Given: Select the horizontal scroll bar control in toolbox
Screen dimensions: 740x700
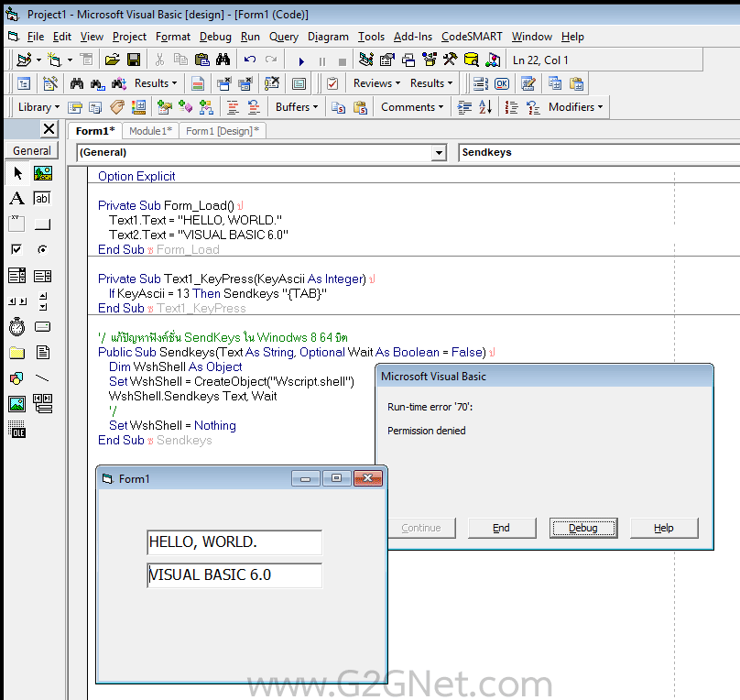Looking at the screenshot, I should 17,301.
